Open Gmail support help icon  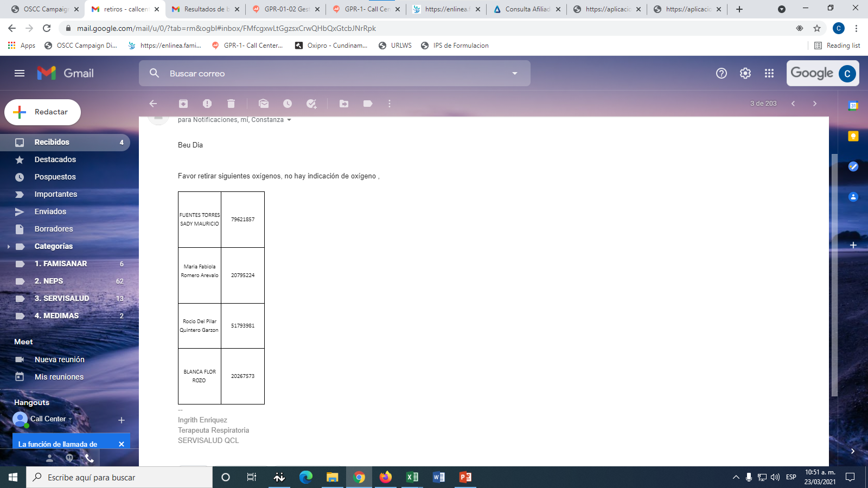click(722, 73)
